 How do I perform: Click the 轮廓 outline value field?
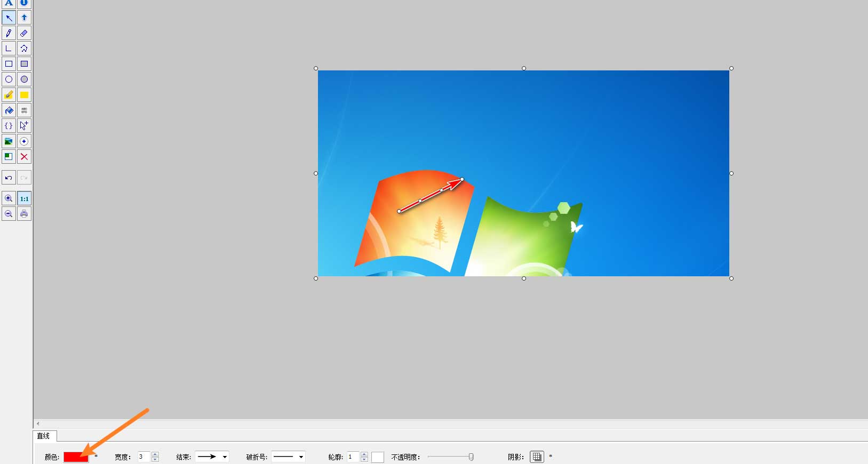point(353,457)
